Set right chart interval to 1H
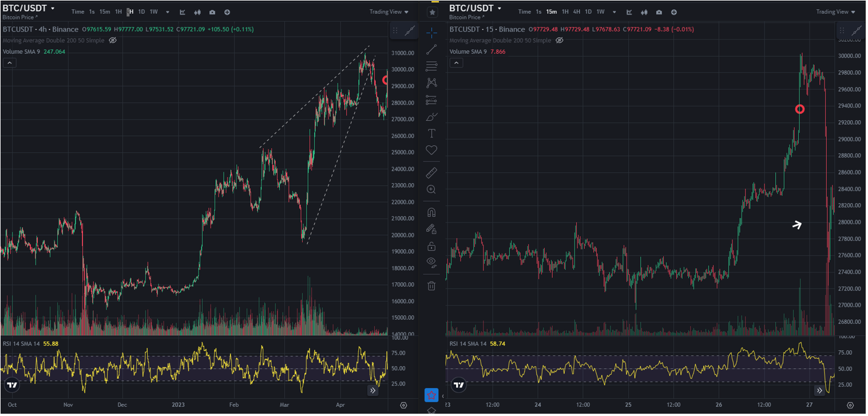The image size is (868, 416). coord(565,12)
